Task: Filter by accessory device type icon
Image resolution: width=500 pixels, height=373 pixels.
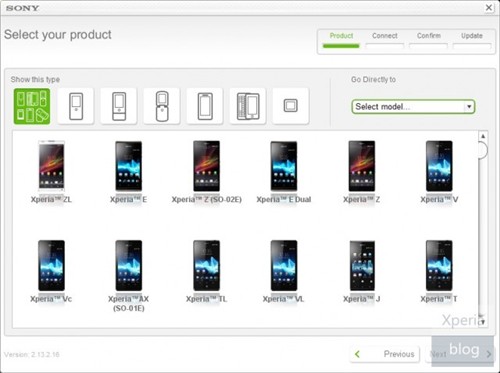Action: [x=291, y=106]
